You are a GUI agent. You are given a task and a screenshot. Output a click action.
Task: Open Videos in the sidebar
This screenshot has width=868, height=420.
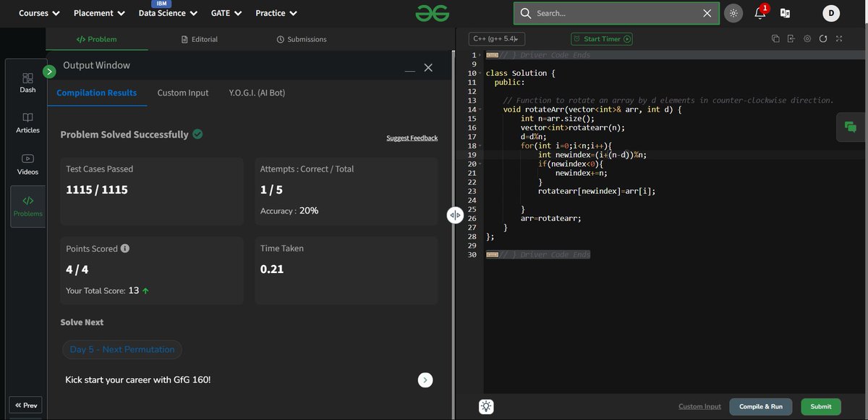click(x=27, y=164)
